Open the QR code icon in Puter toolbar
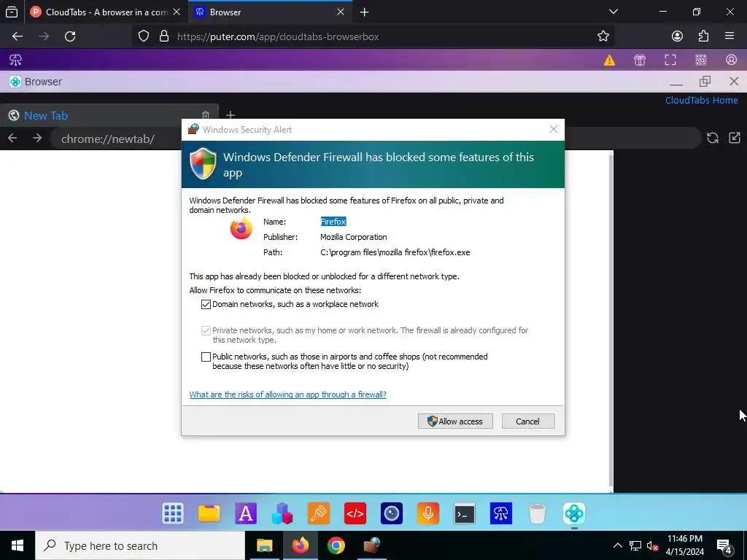747x560 pixels. (x=701, y=60)
